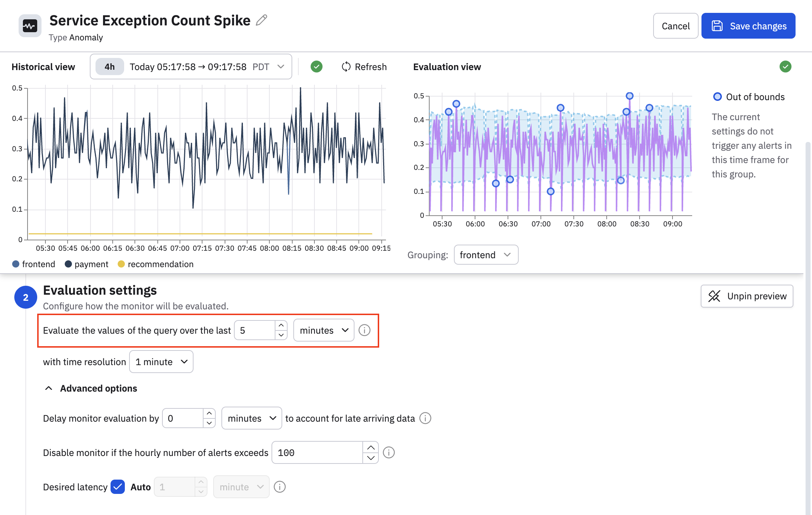This screenshot has height=515, width=812.
Task: Increment the evaluation window minutes value
Action: pyautogui.click(x=281, y=325)
